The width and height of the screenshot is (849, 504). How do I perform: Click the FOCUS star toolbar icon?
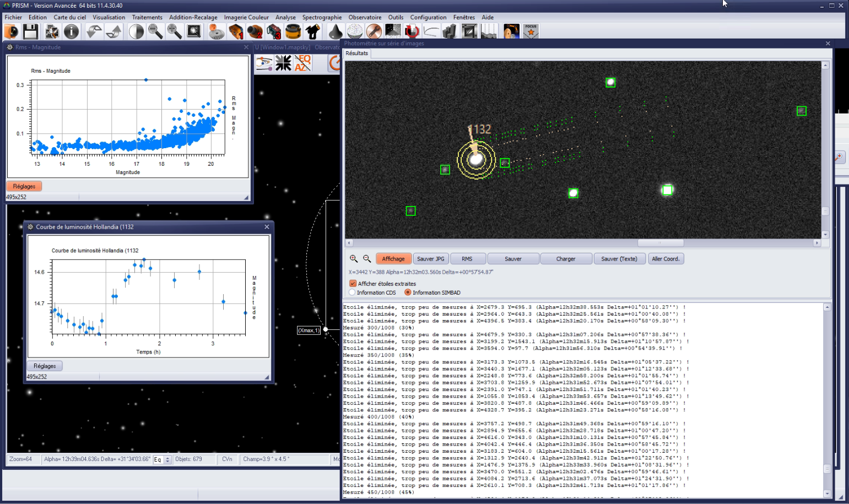coord(531,31)
